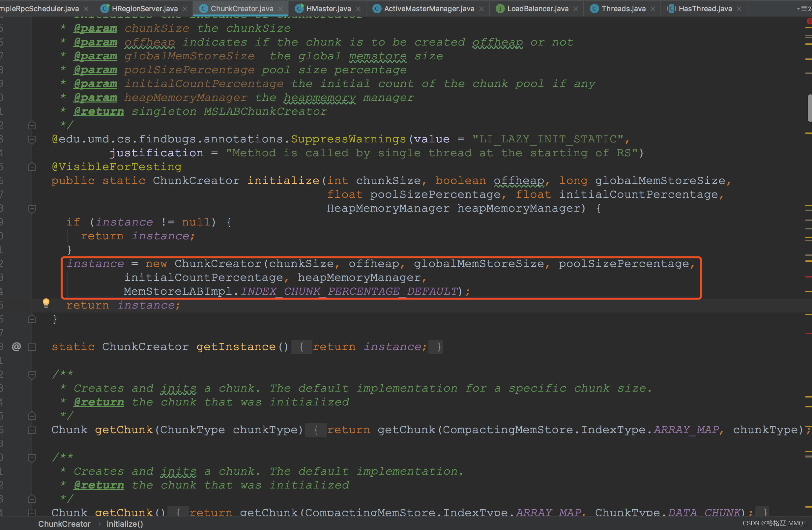Screen dimensions: 812x530
Task: Close the LoadBalancer.java tab
Action: tap(576, 9)
